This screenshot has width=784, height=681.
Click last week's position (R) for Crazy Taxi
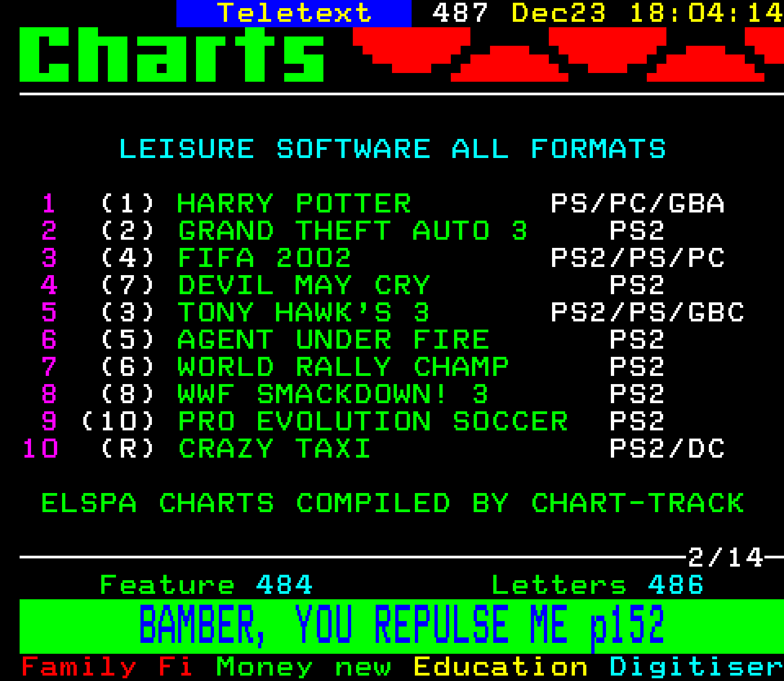(127, 448)
